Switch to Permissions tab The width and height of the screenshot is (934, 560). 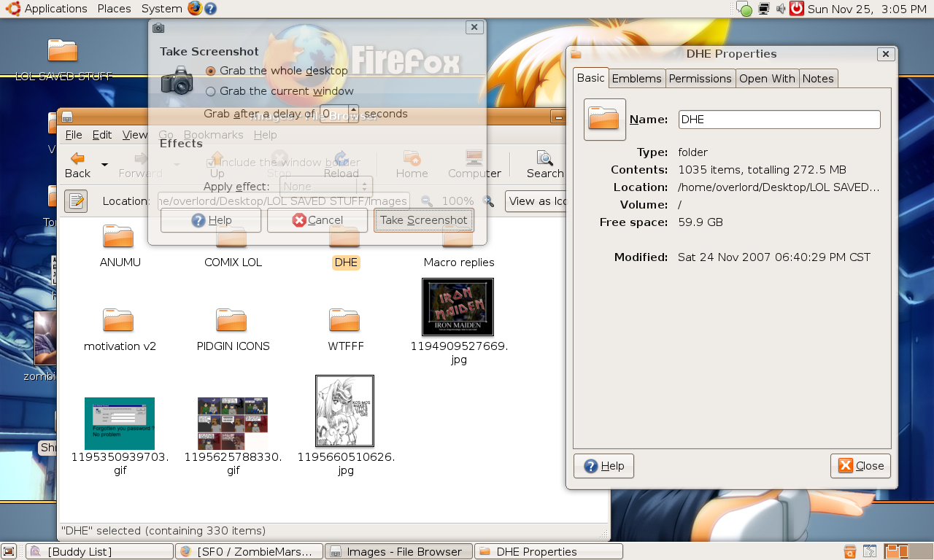point(700,79)
